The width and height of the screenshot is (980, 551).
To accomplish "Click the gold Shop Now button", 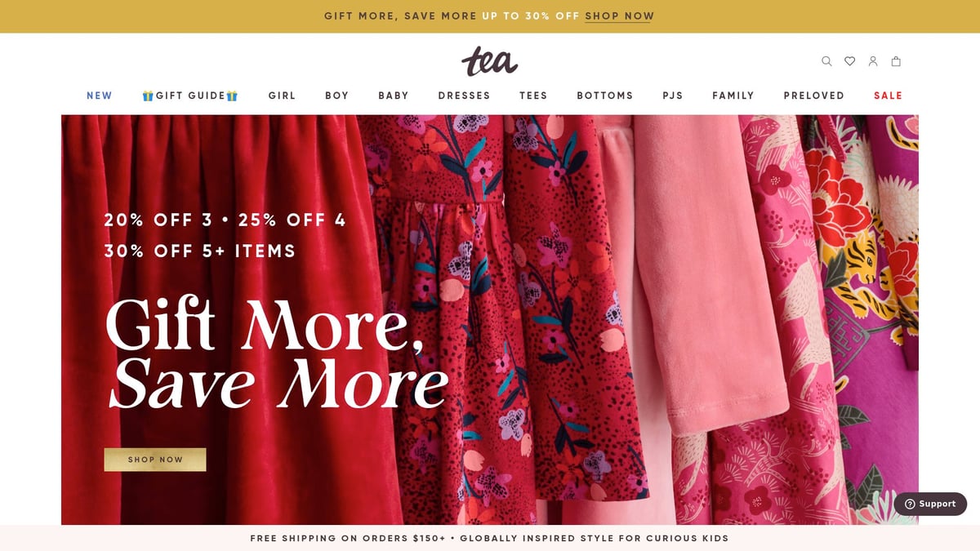I will [x=155, y=460].
